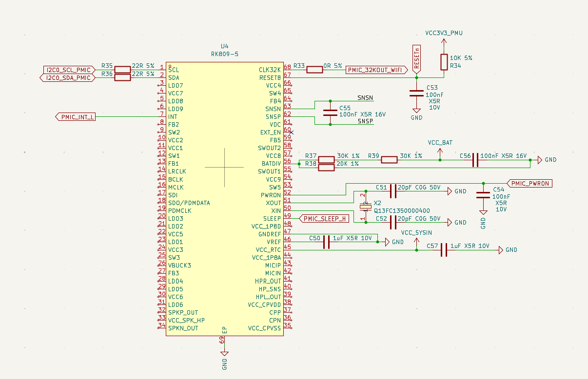The width and height of the screenshot is (588, 379).
Task: Click the RK809-5 value text of U4
Action: (x=224, y=54)
